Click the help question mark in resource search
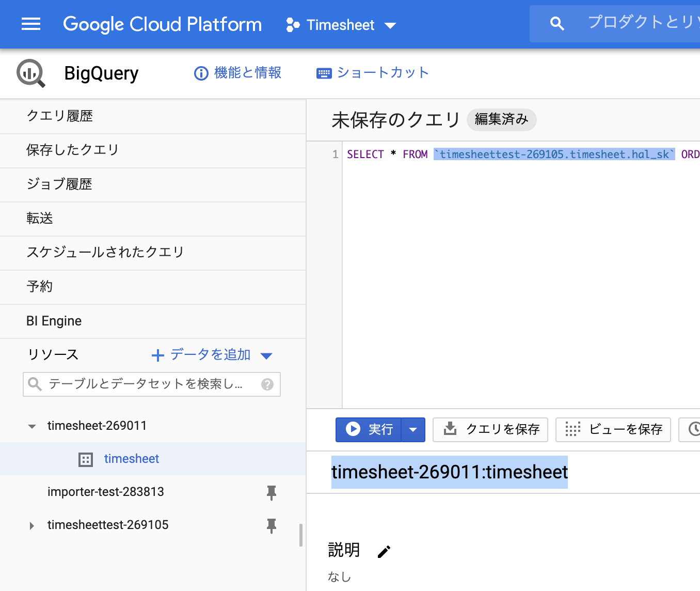The height and width of the screenshot is (591, 700). tap(267, 384)
